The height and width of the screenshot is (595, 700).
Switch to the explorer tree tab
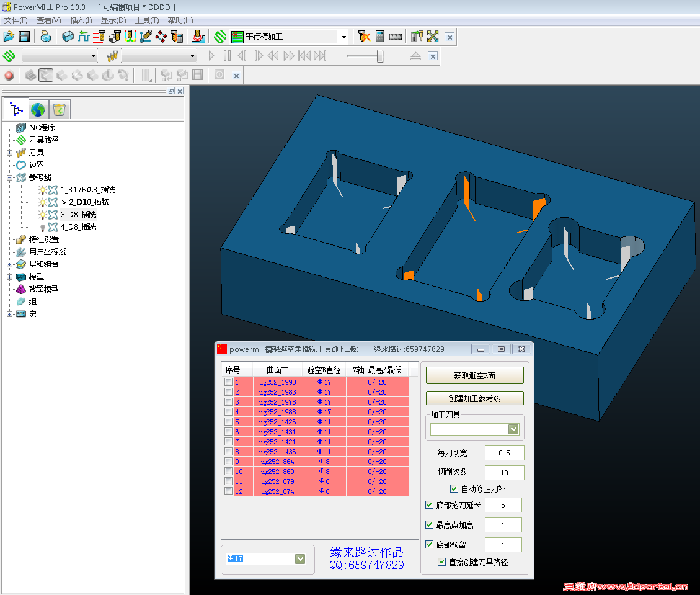click(16, 109)
